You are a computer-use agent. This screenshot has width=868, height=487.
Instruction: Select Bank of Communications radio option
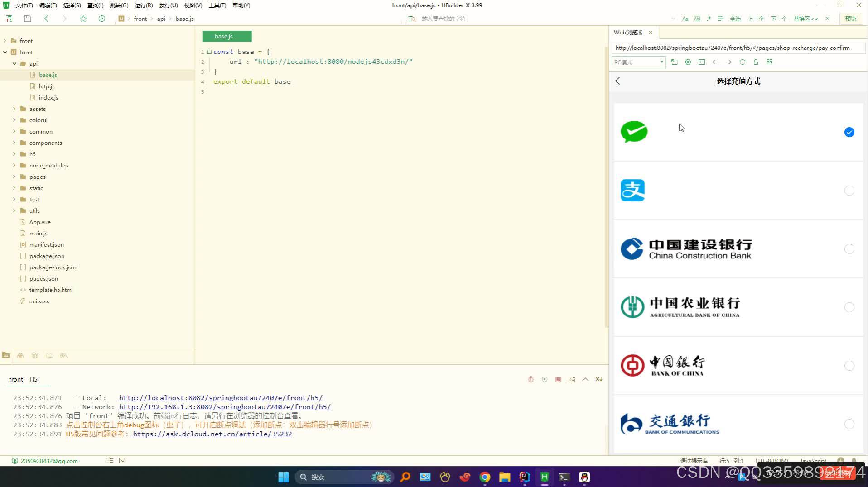849,424
